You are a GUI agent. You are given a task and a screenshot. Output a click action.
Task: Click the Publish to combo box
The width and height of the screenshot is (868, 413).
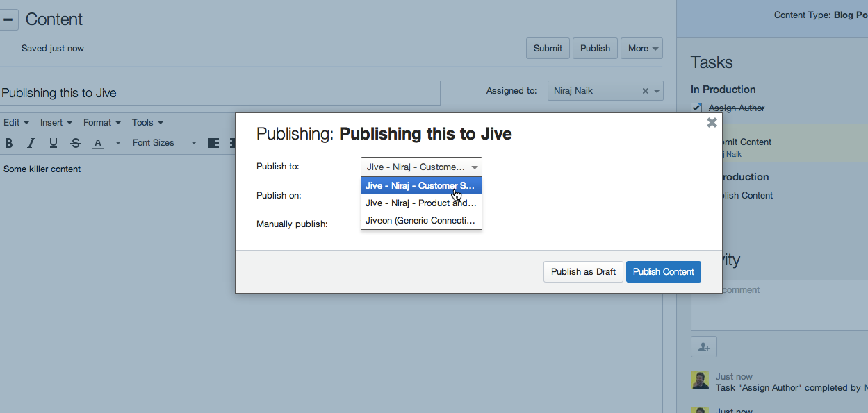click(421, 167)
